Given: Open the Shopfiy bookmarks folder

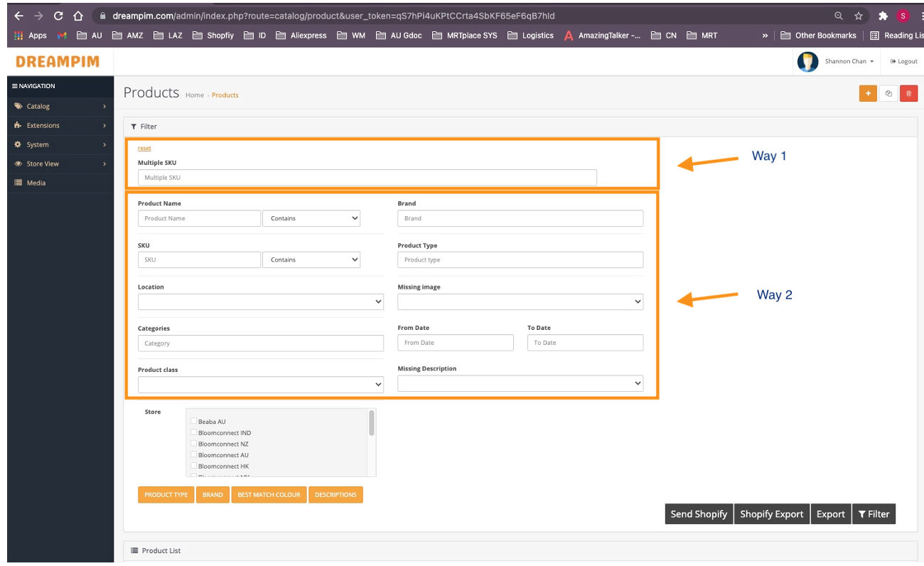Looking at the screenshot, I should point(213,36).
